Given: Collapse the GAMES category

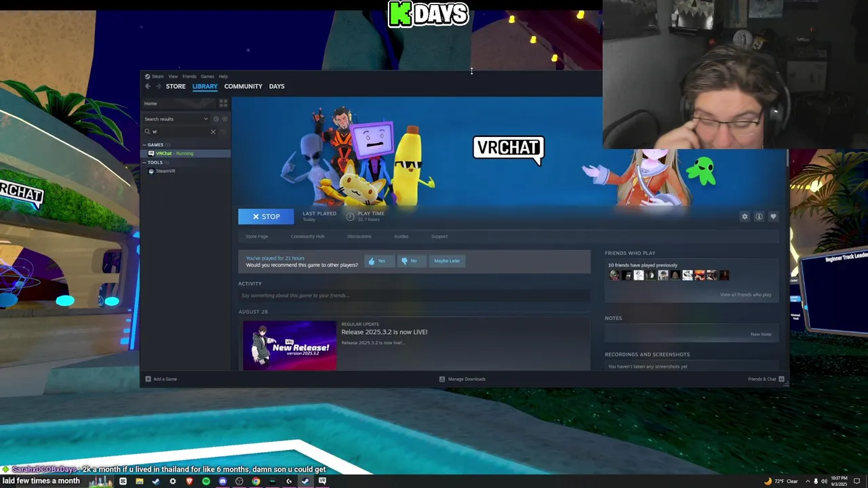Looking at the screenshot, I should (x=155, y=145).
